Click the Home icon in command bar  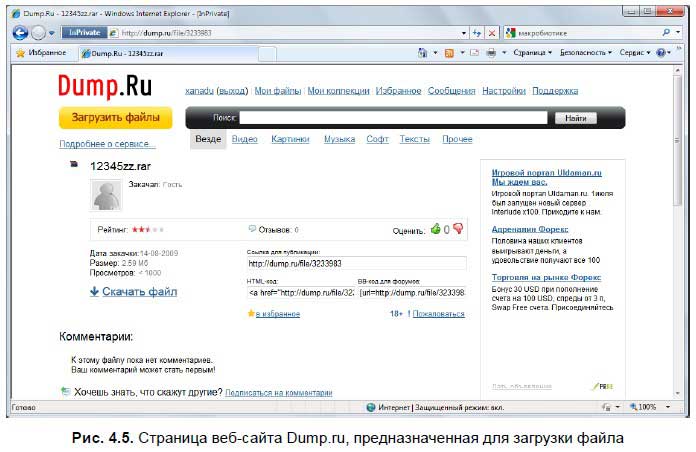point(422,53)
